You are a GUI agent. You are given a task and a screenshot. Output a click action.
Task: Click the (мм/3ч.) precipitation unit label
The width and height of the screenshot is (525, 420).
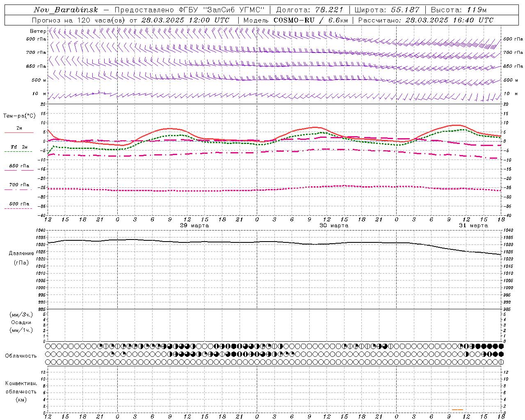click(21, 315)
